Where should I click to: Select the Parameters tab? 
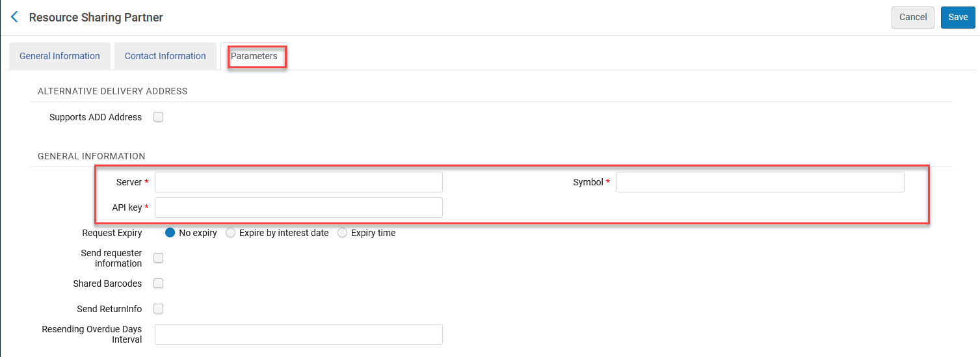coord(254,56)
